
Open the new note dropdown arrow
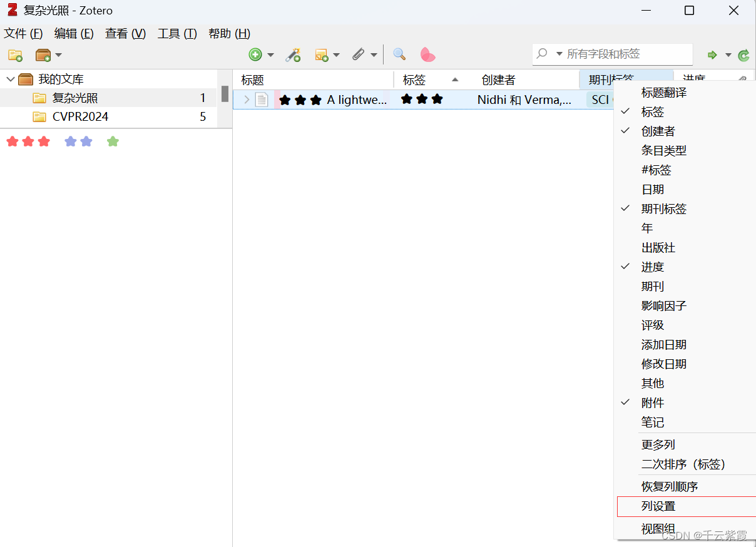click(336, 55)
